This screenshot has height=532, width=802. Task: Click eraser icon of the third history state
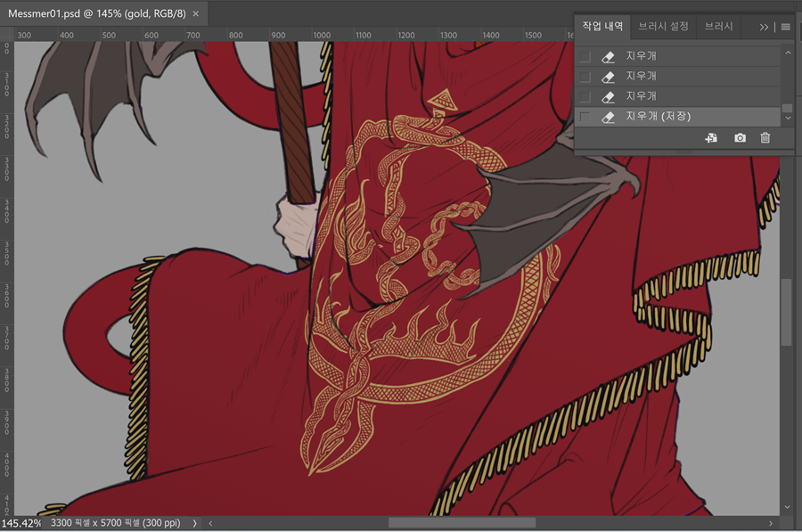609,96
